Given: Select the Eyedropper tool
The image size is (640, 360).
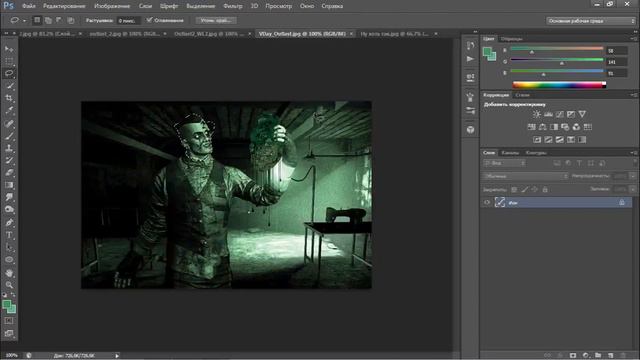Looking at the screenshot, I should click(9, 111).
